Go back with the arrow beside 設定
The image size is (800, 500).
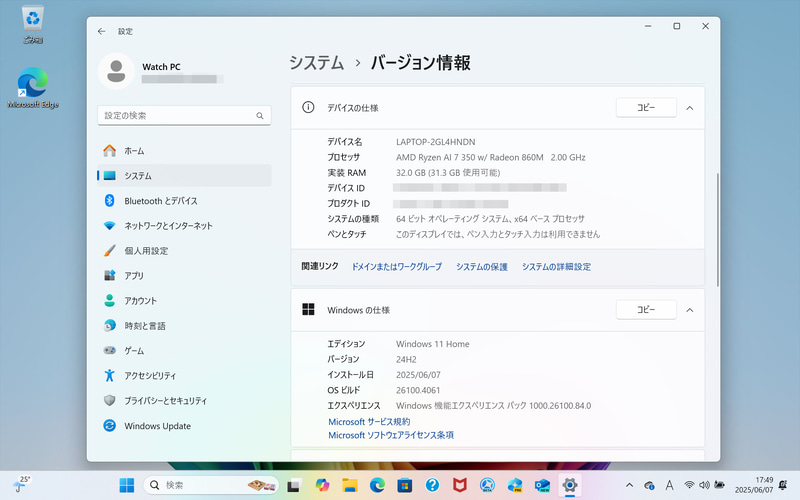[102, 31]
